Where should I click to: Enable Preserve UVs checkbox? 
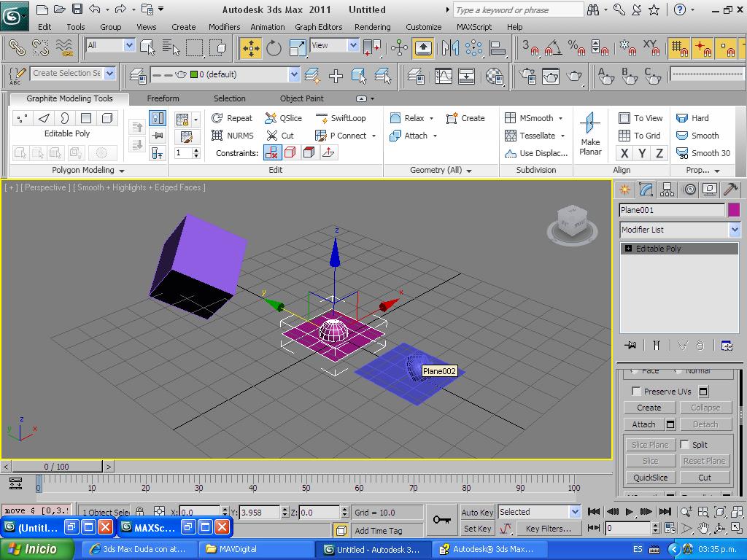coord(636,391)
